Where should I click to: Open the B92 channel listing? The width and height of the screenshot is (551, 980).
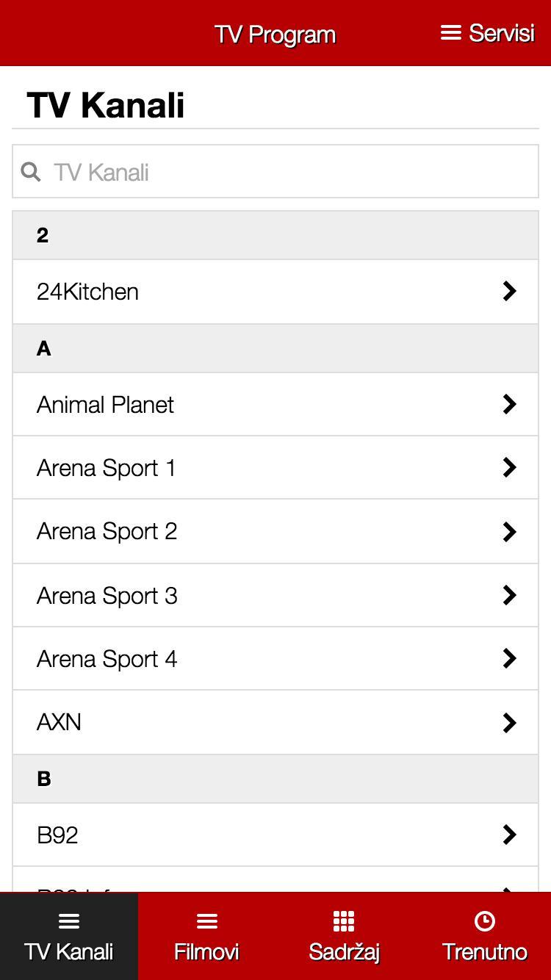tap(57, 835)
